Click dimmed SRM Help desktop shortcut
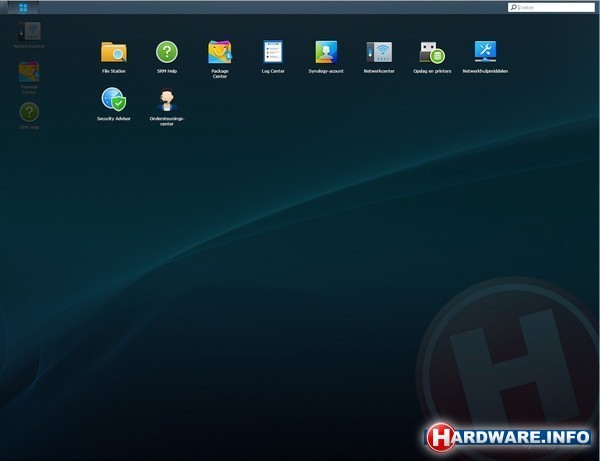This screenshot has height=461, width=600. coord(29,116)
